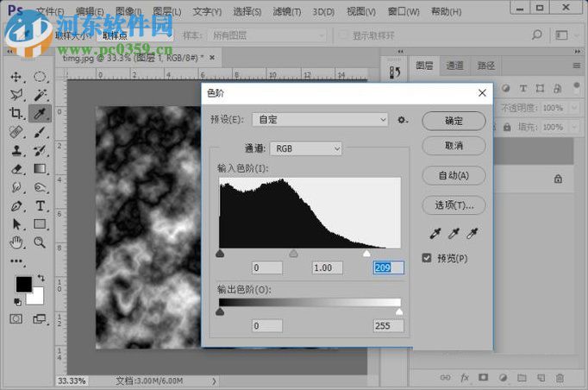
Task: Select the Elliptical Marquee tool
Action: [40, 77]
